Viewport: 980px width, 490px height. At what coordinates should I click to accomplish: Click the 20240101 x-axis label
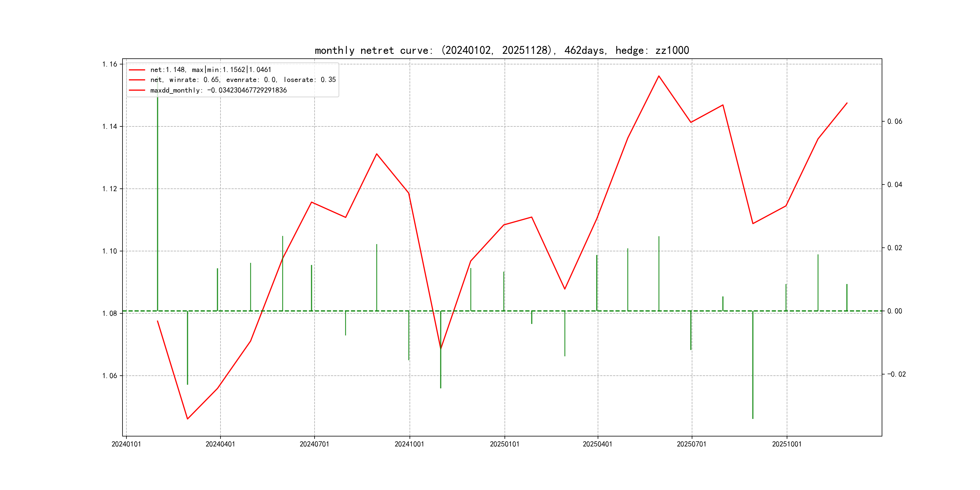(126, 444)
